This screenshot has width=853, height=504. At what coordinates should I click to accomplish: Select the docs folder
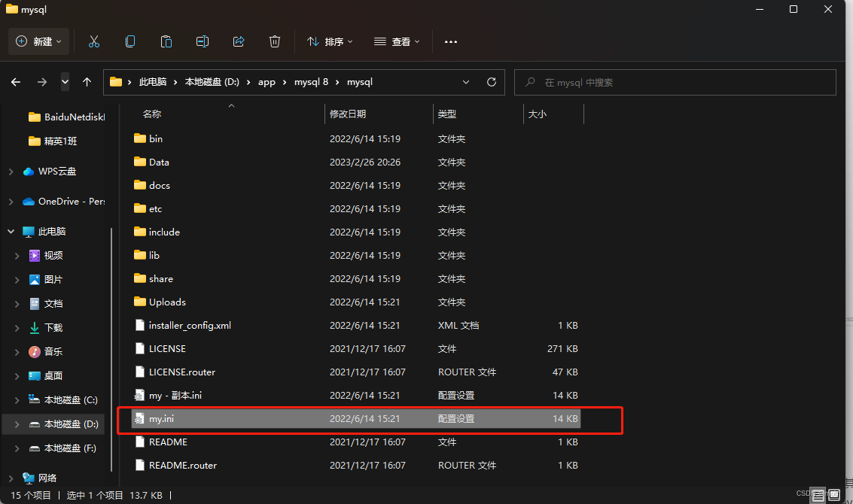(160, 185)
